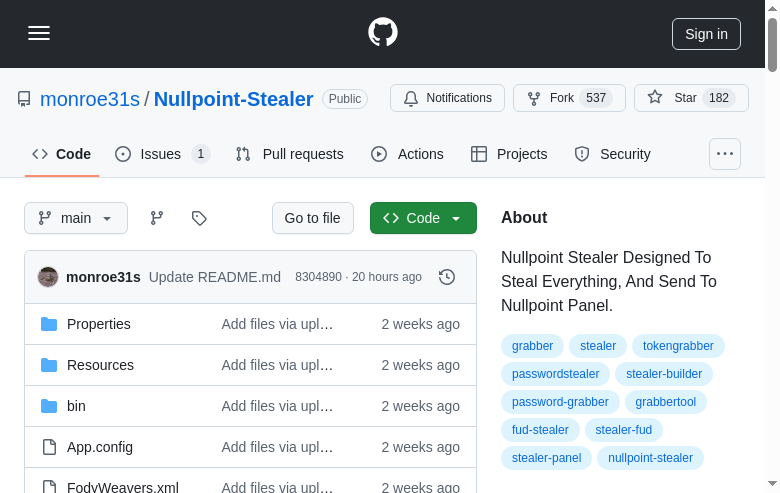View the 537 forks count
Screen dimensions: 780x493
595,98
